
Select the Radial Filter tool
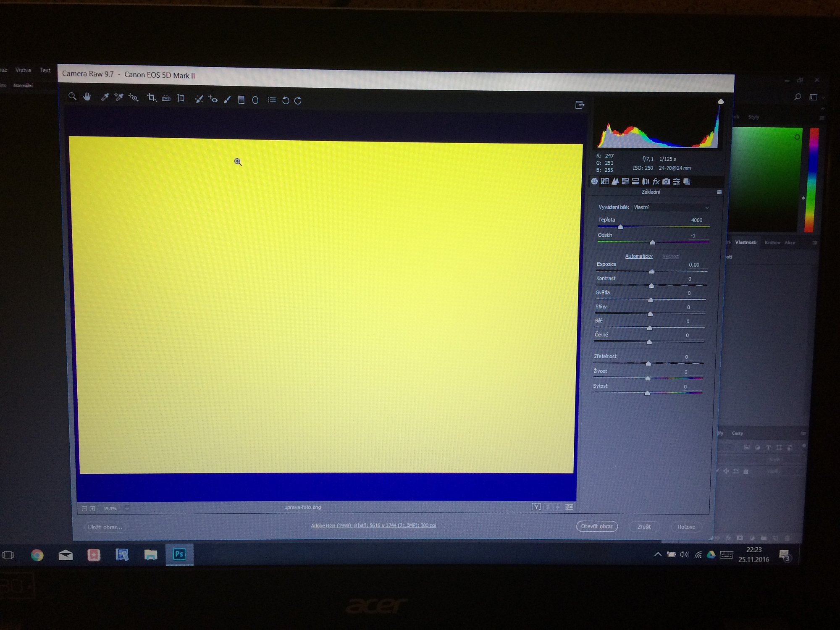coord(255,100)
